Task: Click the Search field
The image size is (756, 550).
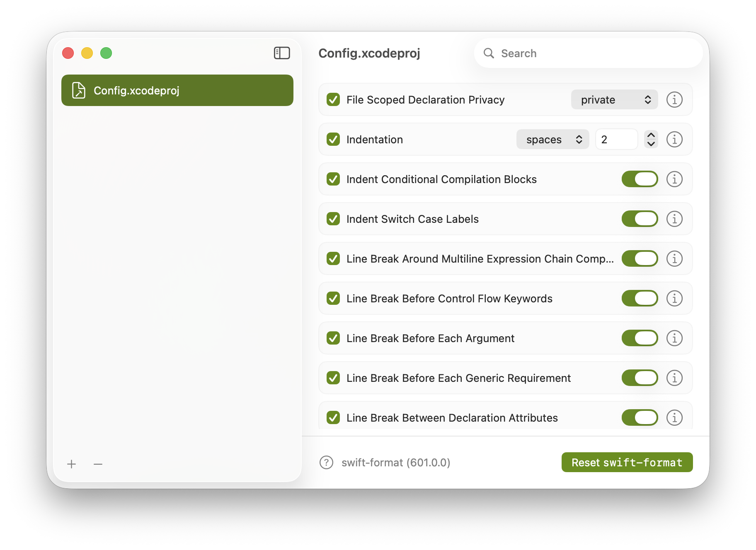Action: click(x=589, y=53)
